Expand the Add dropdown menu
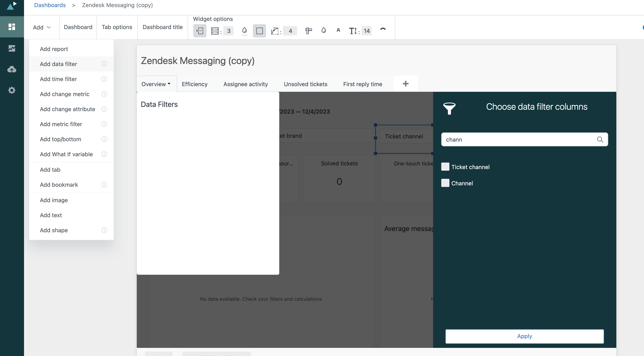 [42, 27]
